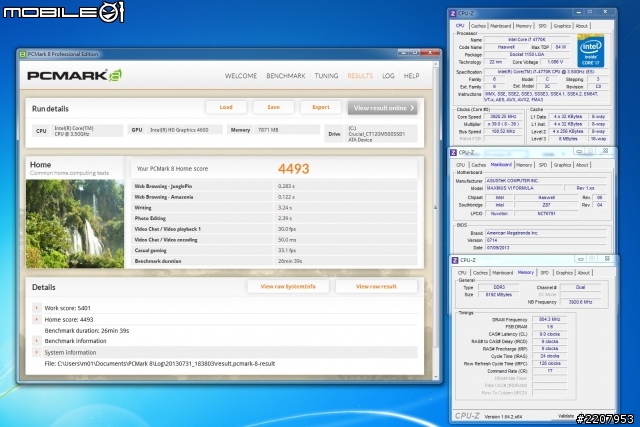Viewport: 640px width, 427px height.
Task: Select Caches tab in bottom CPU-Z window
Action: [x=480, y=273]
